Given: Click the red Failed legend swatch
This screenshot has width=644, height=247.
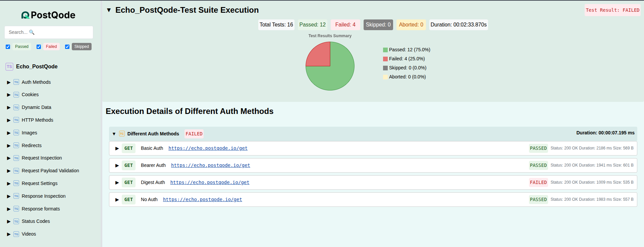Looking at the screenshot, I should click(385, 59).
